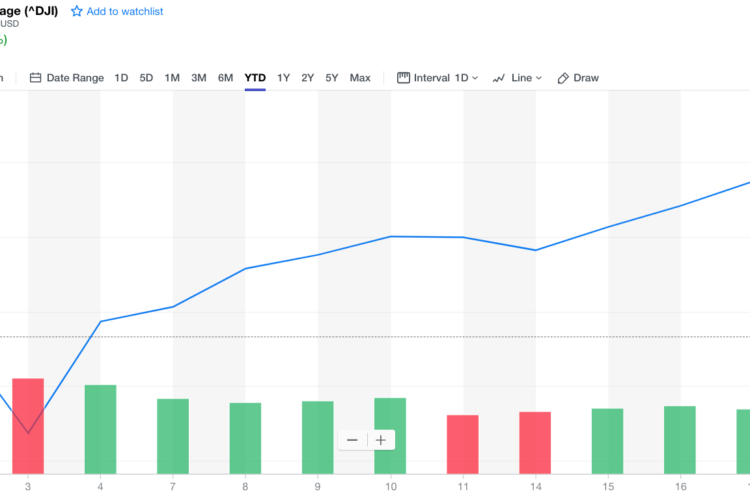Zoom in the chart with plus button
750x500 pixels.
click(x=381, y=440)
